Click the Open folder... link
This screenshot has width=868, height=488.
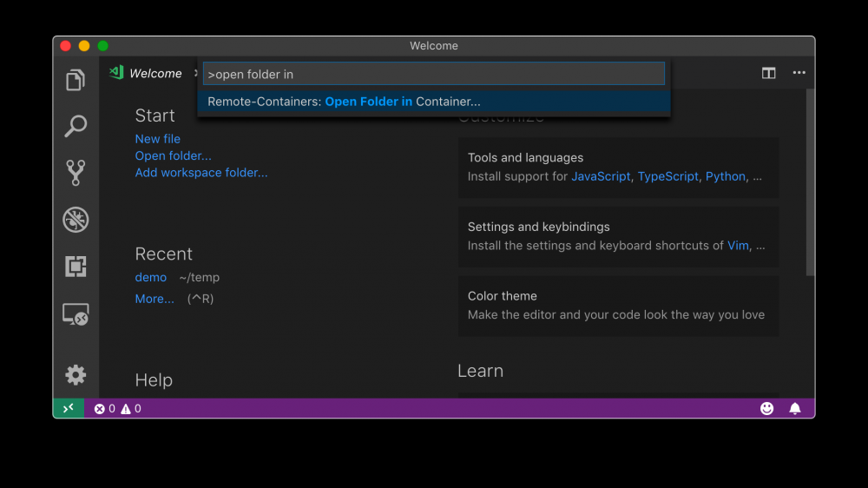click(174, 155)
